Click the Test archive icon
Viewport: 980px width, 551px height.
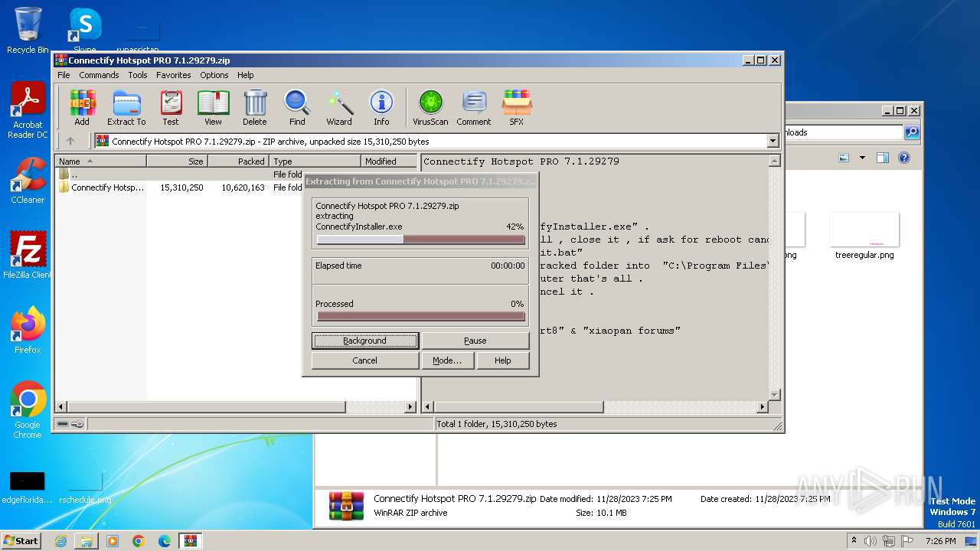[171, 107]
